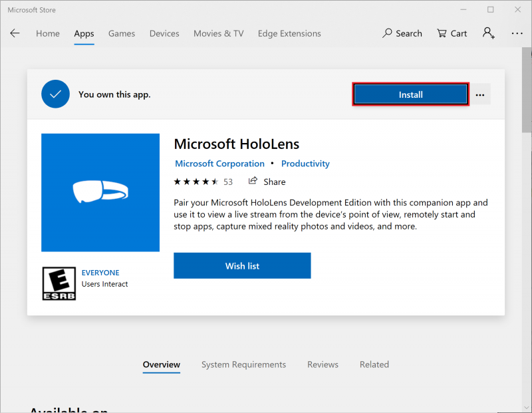Maximize the Microsoft Store window
532x413 pixels.
click(491, 9)
